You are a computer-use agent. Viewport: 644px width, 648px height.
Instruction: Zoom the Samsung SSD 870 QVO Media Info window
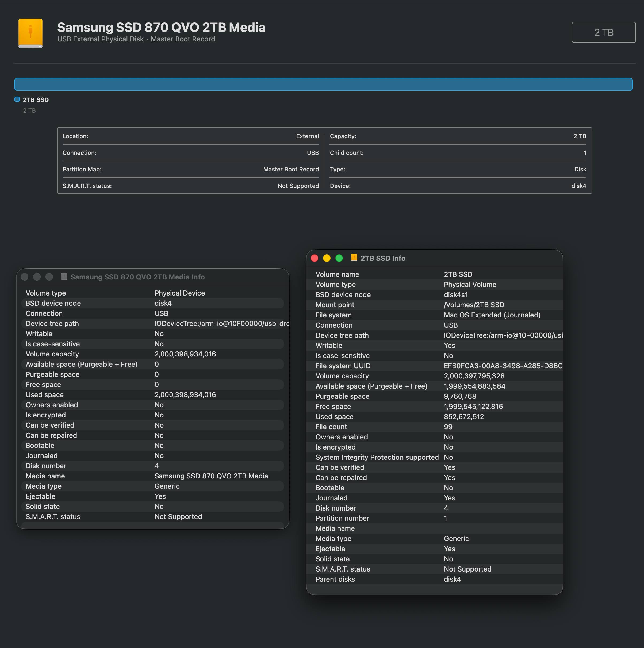(49, 277)
